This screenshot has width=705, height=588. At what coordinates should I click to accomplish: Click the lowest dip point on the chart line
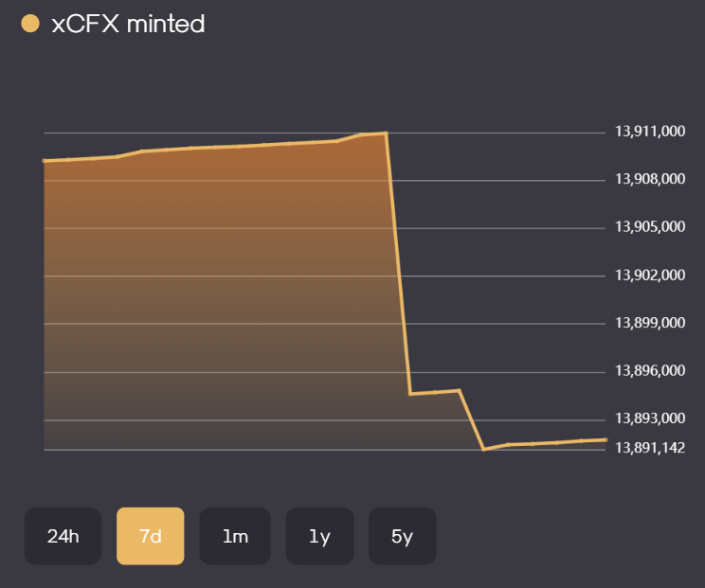coord(483,449)
